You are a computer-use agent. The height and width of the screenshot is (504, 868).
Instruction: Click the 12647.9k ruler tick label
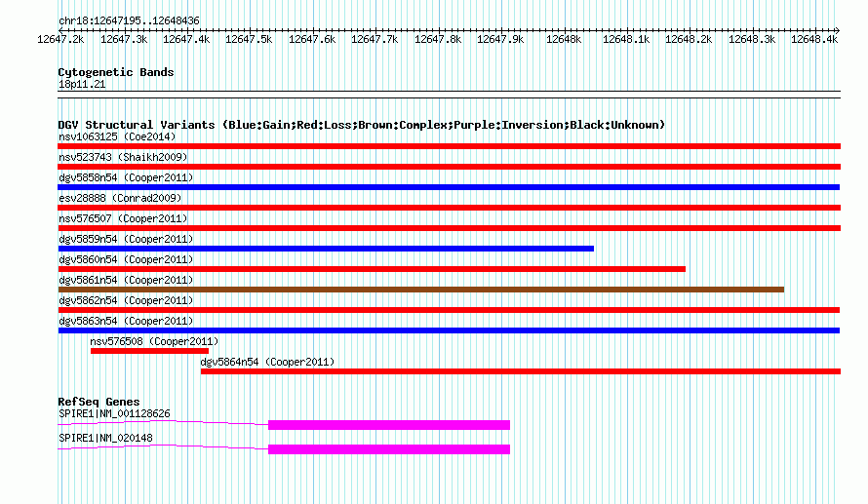click(500, 39)
